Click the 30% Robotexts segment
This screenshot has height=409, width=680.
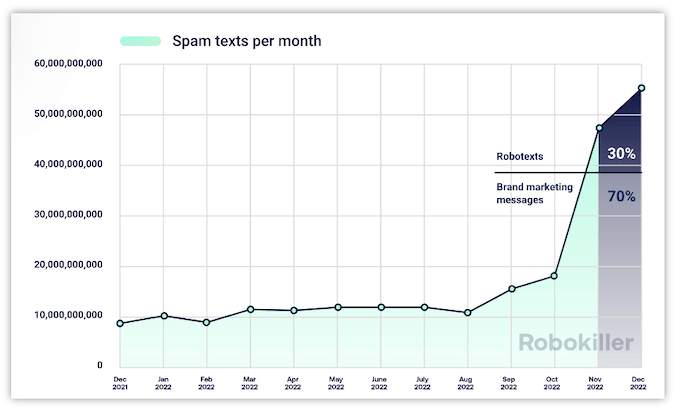[621, 154]
